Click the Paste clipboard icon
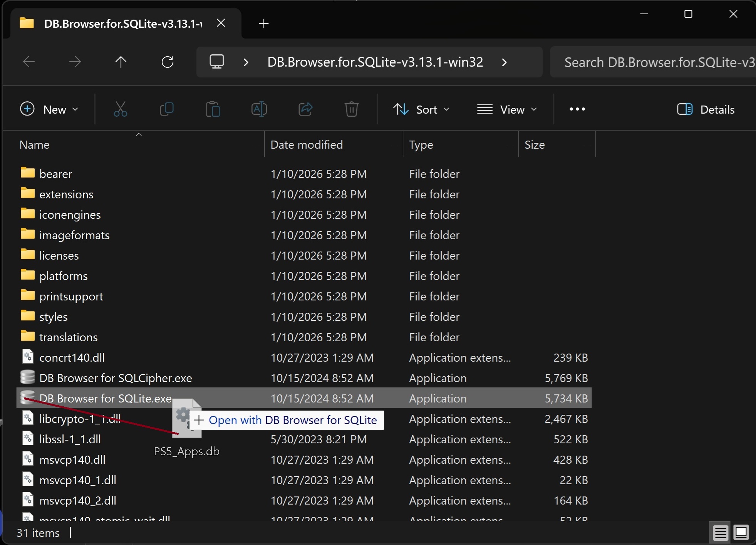The width and height of the screenshot is (756, 545). [x=213, y=109]
